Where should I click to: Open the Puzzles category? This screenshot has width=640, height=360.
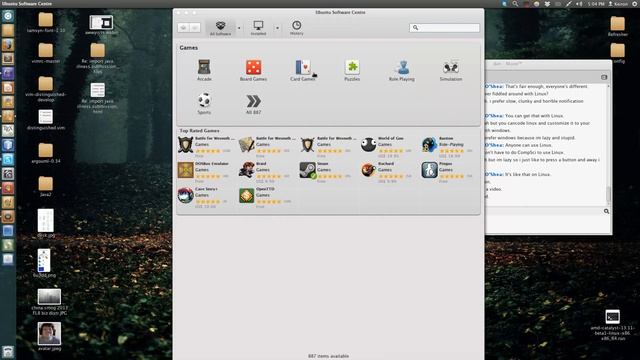coord(352,70)
